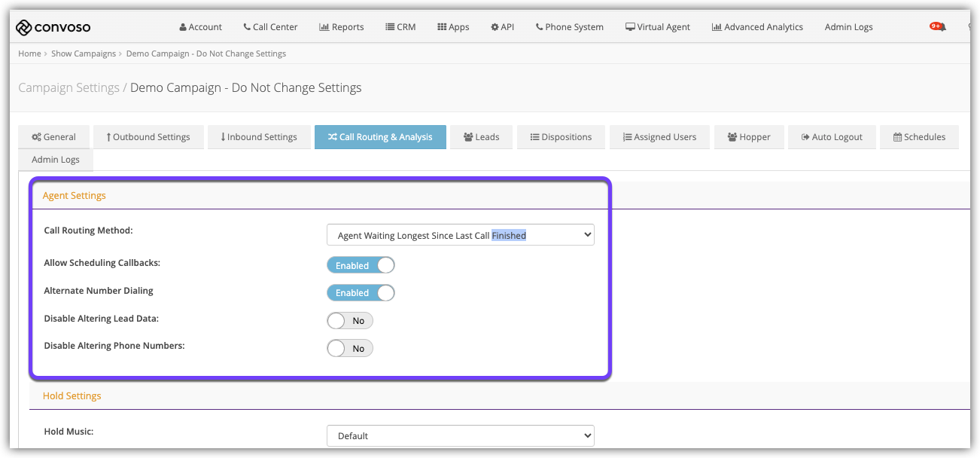Image resolution: width=980 pixels, height=458 pixels.
Task: Click the Convoso logo icon
Action: 24,27
